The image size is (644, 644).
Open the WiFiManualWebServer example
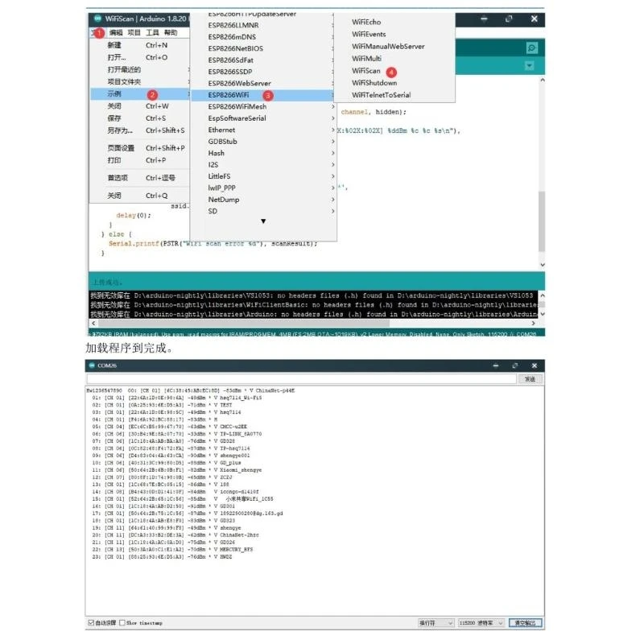pyautogui.click(x=394, y=47)
